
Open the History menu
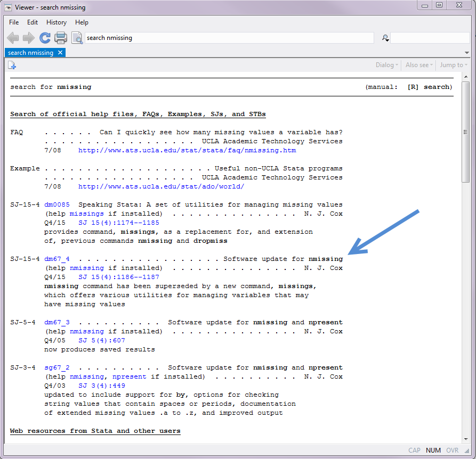[57, 22]
